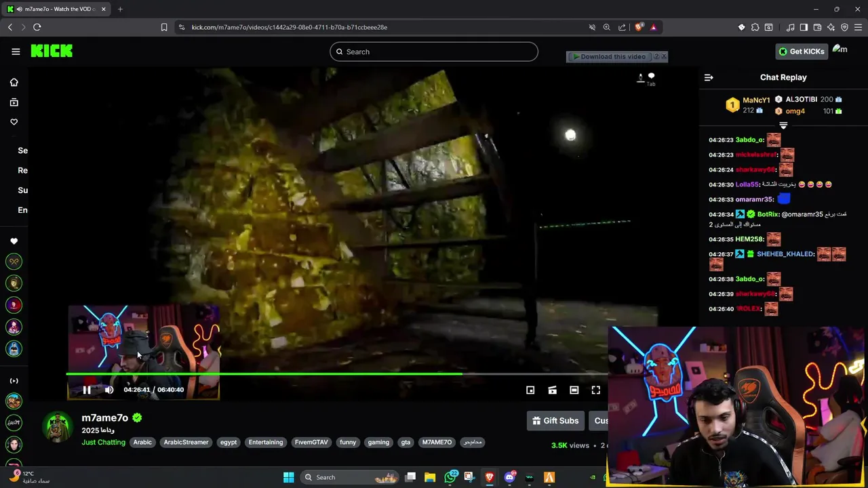868x488 pixels.
Task: Mute the video volume
Action: pyautogui.click(x=109, y=390)
